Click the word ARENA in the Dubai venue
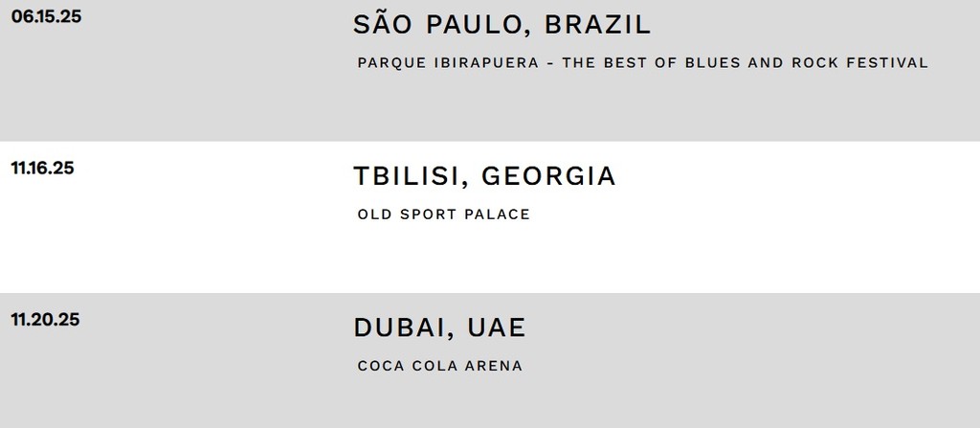Viewport: 980px width, 428px height. click(x=493, y=366)
